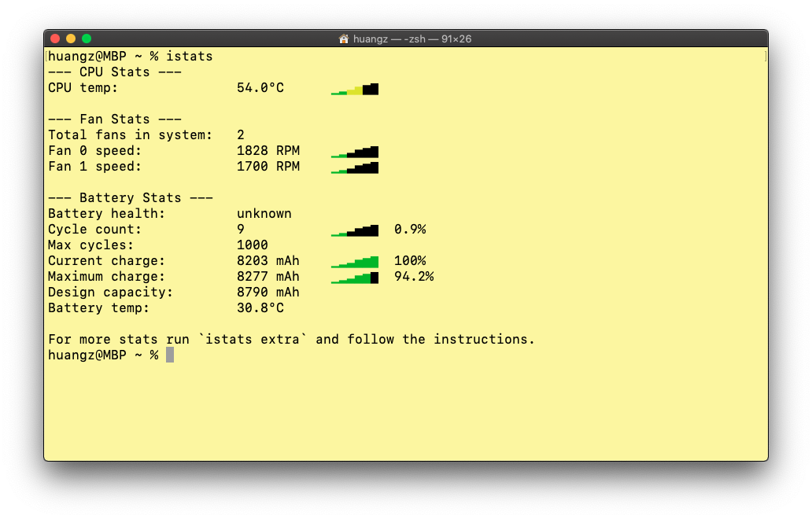Click the terminal window title text

point(412,39)
